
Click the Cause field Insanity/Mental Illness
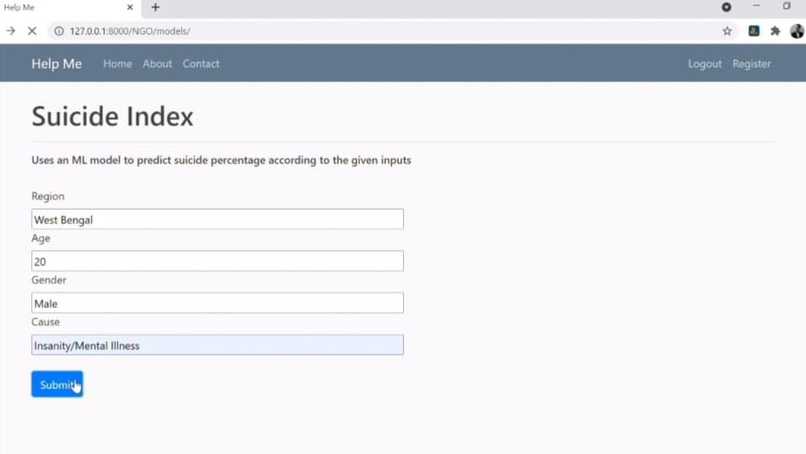(217, 345)
